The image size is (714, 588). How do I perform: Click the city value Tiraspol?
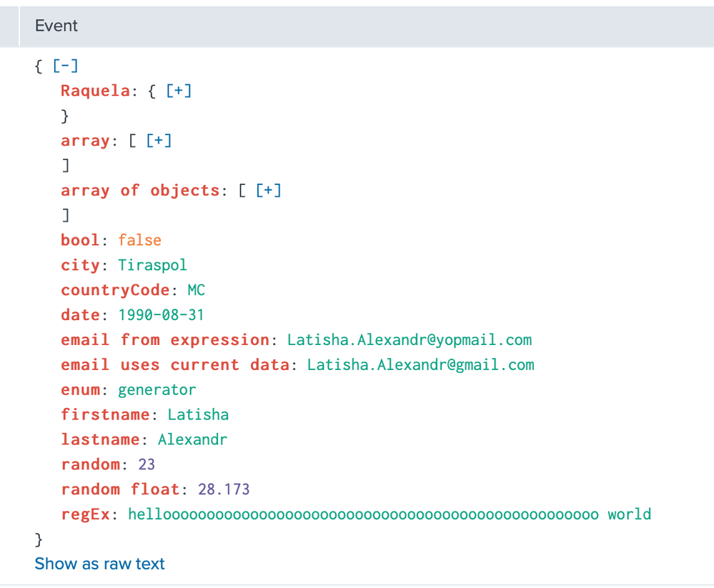click(x=152, y=265)
